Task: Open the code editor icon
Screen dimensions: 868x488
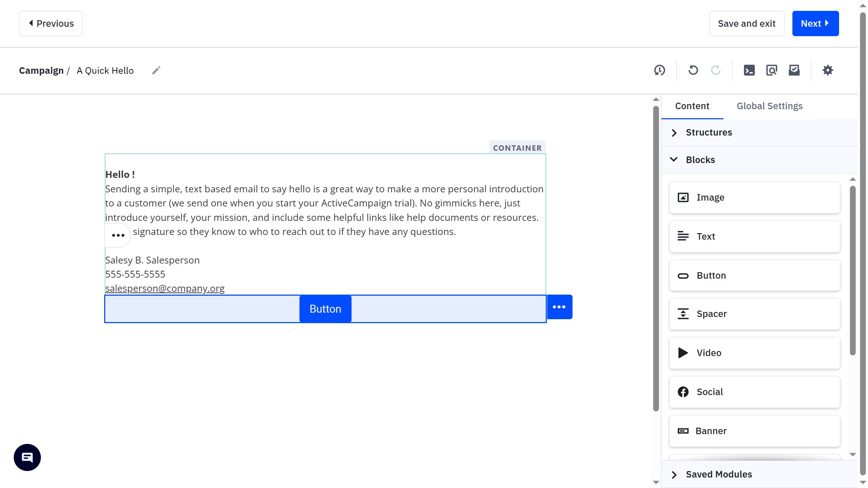Action: coord(749,70)
